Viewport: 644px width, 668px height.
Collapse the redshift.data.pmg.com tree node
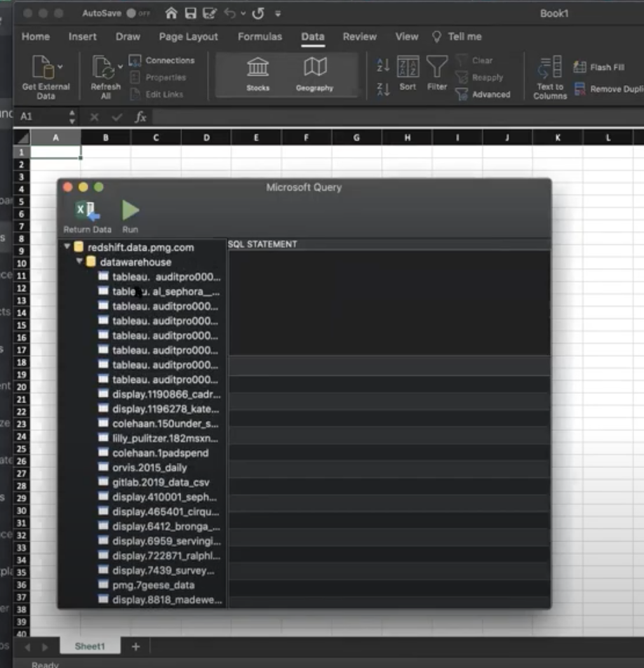tap(67, 246)
